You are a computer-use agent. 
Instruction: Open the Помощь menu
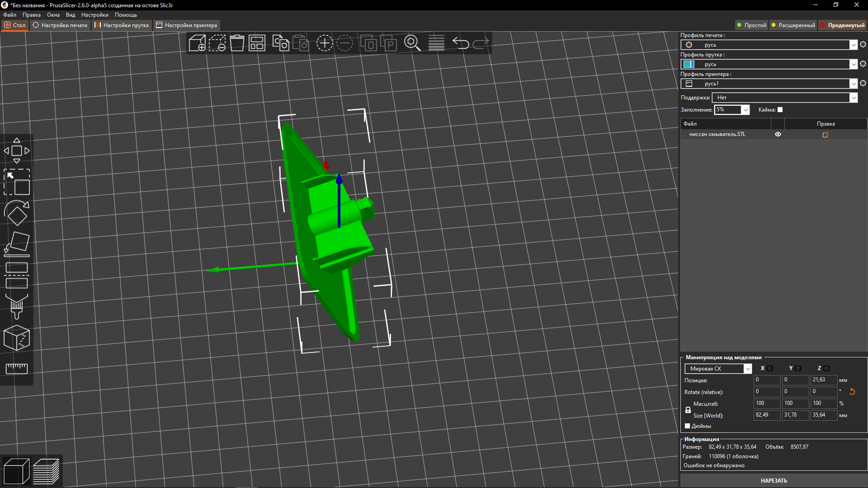point(126,15)
